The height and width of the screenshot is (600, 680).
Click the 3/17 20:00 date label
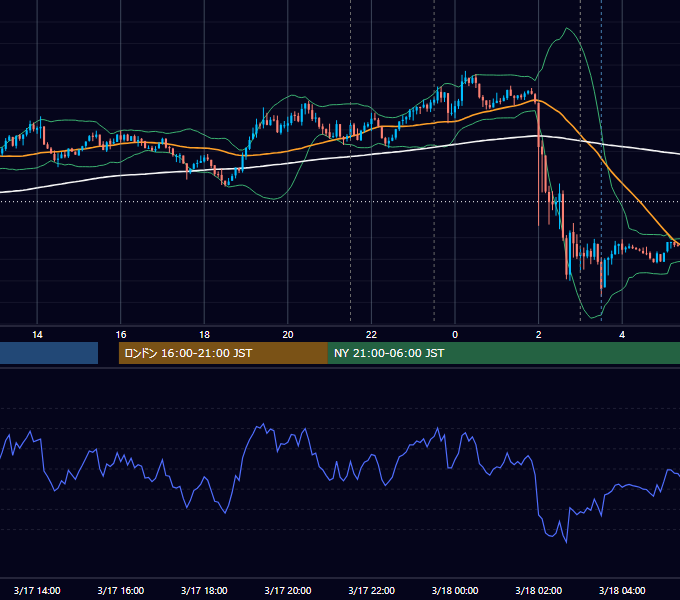288,590
